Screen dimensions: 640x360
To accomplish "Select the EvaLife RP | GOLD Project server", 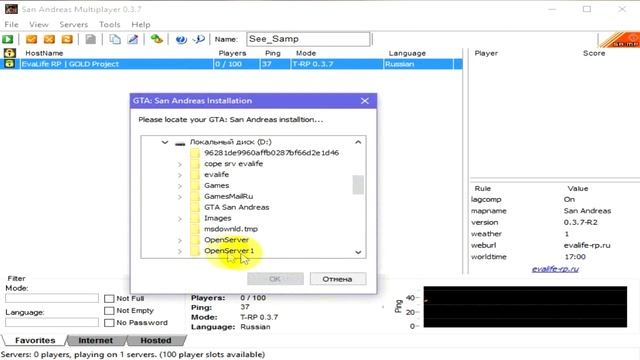I will tap(231, 64).
